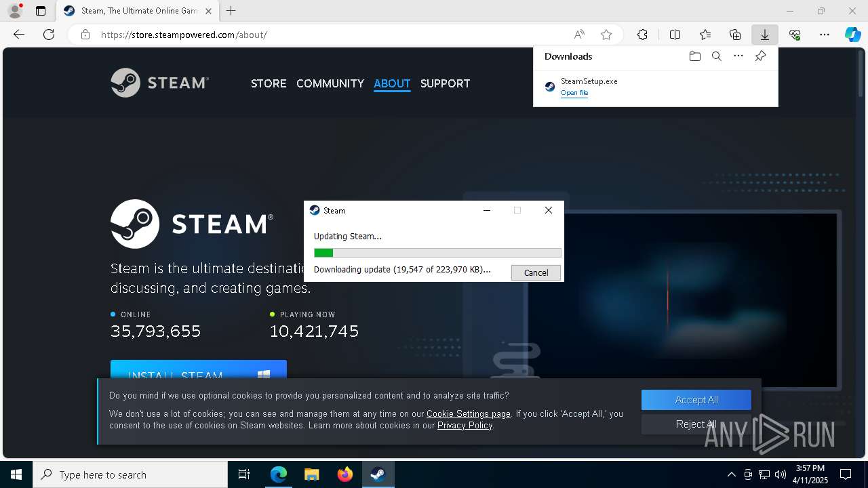Open the volume control in tray
This screenshot has height=488, width=868.
pyautogui.click(x=781, y=474)
